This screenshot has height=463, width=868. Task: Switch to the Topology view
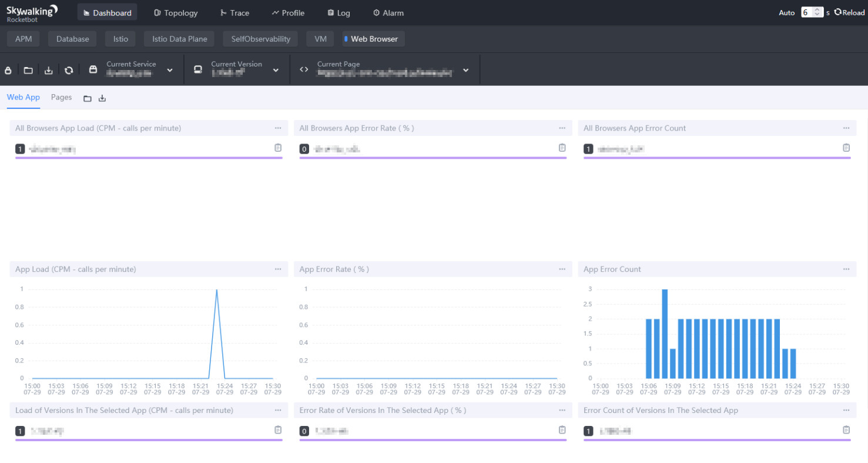[x=175, y=12]
